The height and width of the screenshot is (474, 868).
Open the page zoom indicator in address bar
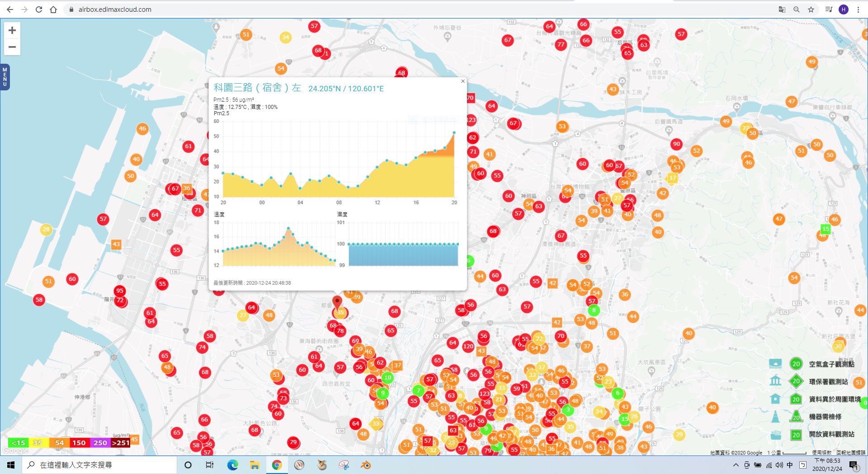[x=796, y=9]
